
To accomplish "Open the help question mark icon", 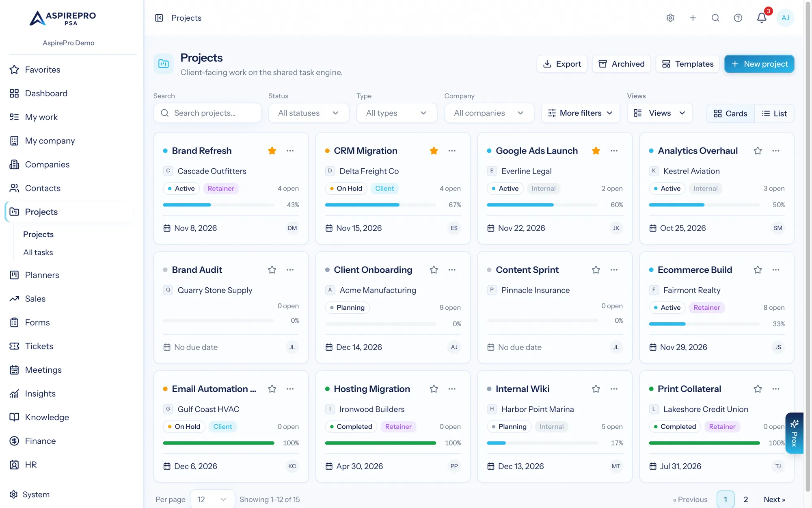I will (x=738, y=18).
